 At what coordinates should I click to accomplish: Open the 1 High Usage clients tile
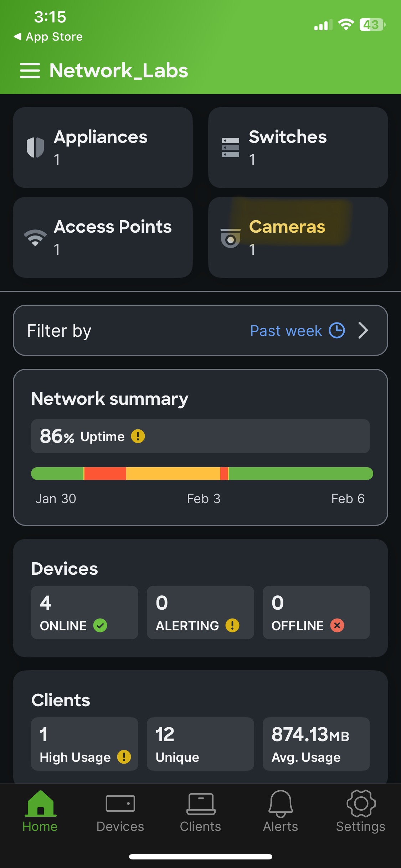tap(84, 744)
